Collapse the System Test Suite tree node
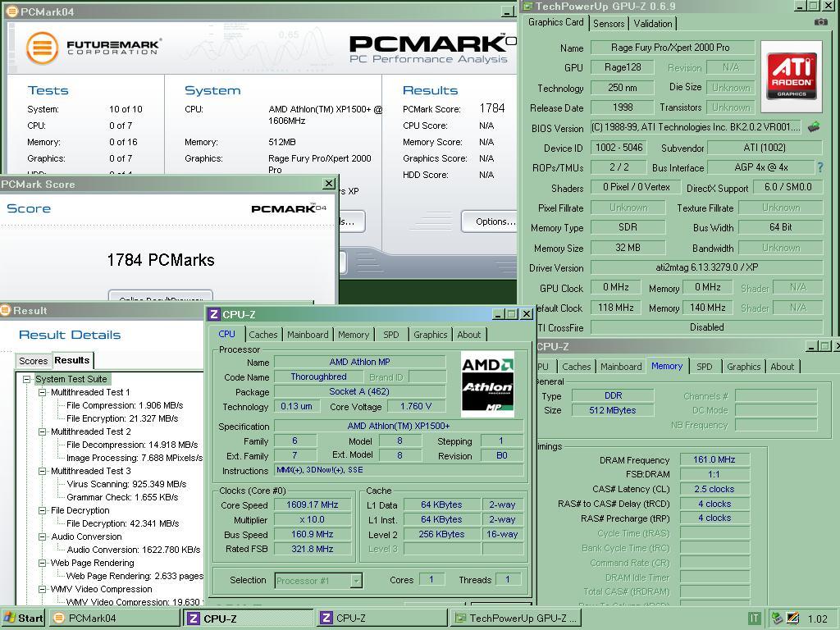Screen dimensions: 840x630 click(26, 379)
